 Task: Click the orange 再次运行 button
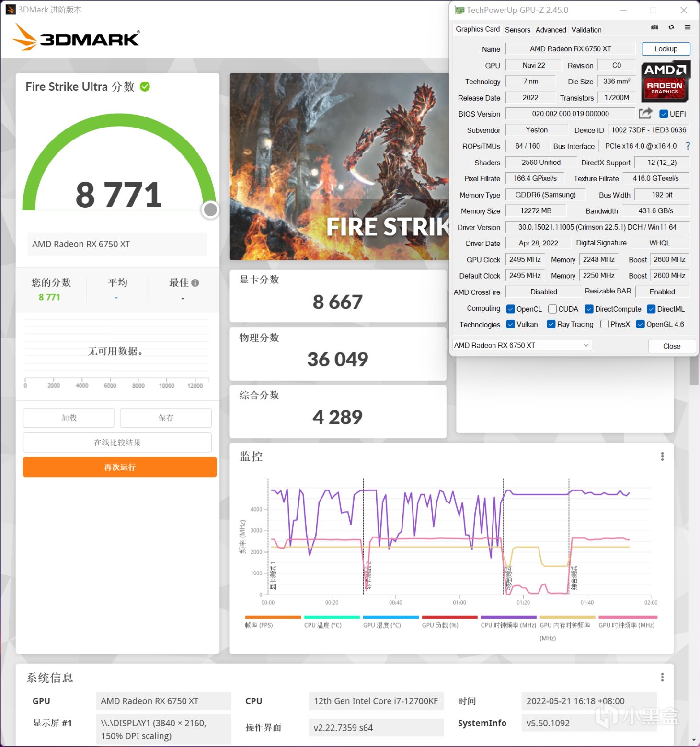tap(120, 467)
